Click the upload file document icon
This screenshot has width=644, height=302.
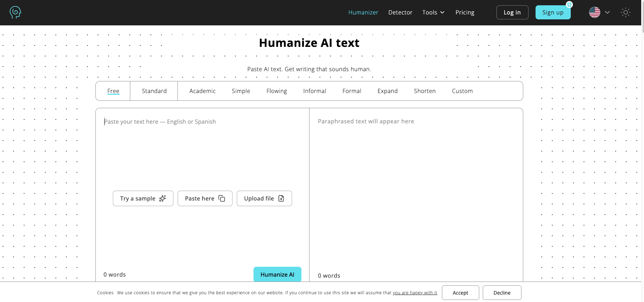click(x=281, y=198)
